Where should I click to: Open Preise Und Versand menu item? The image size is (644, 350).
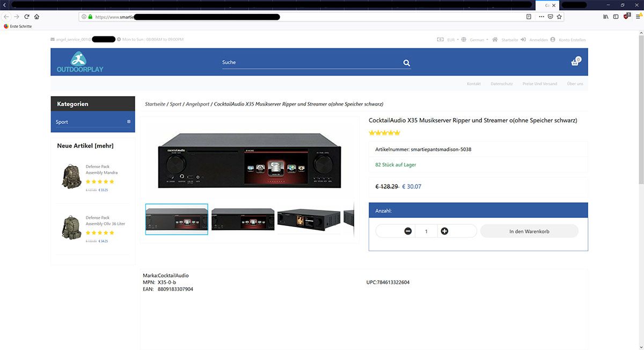[540, 84]
